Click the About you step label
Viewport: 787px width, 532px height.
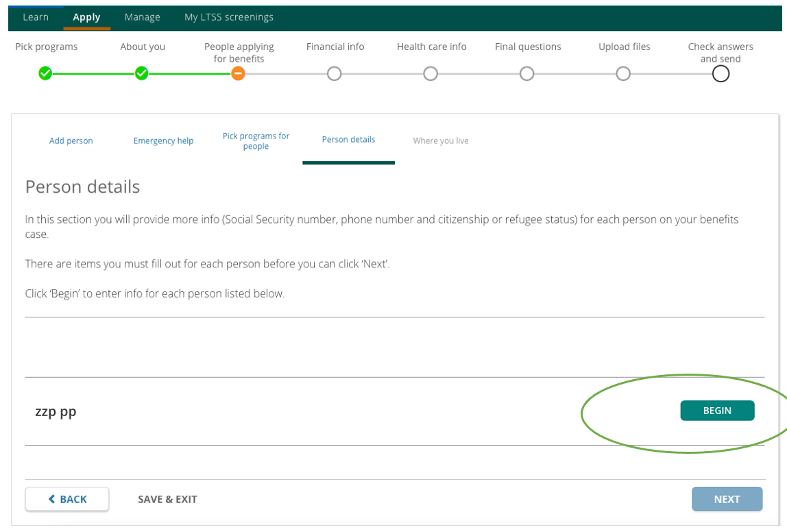click(x=143, y=47)
